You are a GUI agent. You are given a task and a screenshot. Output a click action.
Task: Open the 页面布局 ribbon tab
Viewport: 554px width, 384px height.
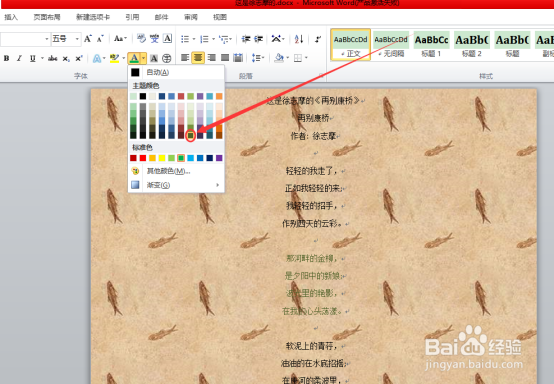point(47,17)
